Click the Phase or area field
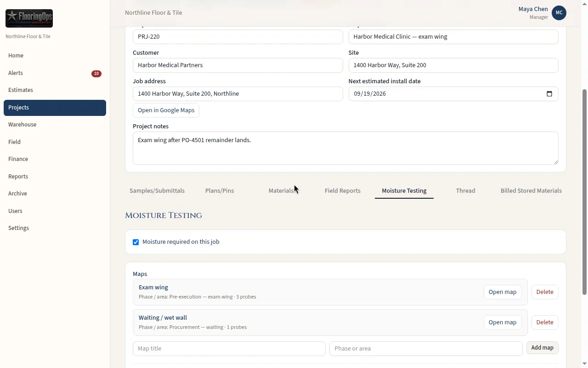Viewport: 588px width, 368px height. pyautogui.click(x=426, y=349)
